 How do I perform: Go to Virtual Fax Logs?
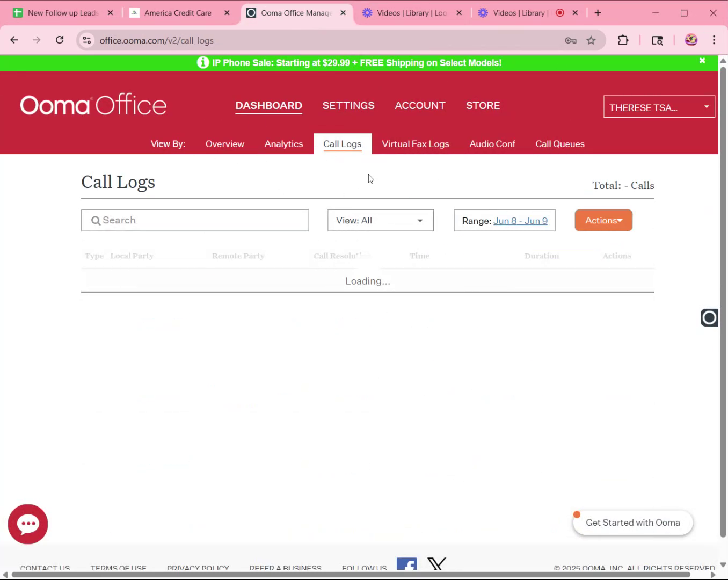click(416, 144)
